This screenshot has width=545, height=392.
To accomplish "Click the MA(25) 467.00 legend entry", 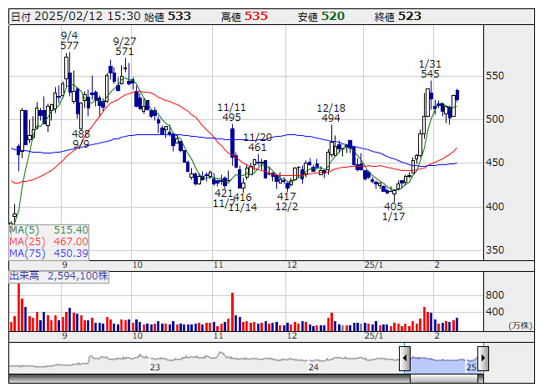I will click(48, 242).
